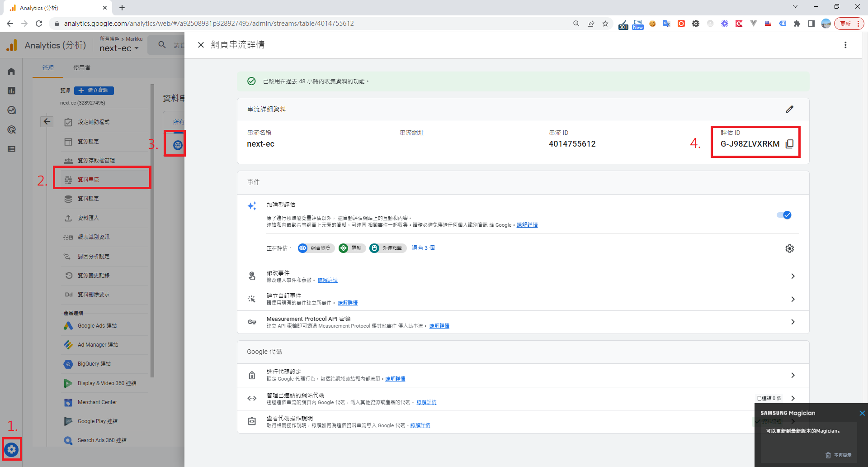This screenshot has height=467, width=868.
Task: Dismiss the Samsung Magician notification
Action: click(x=862, y=413)
